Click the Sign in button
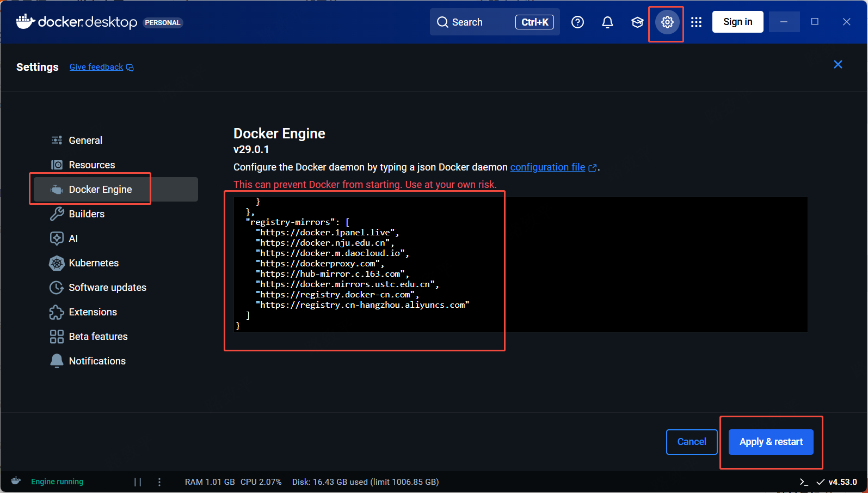Viewport: 868px width, 493px height. tap(737, 22)
